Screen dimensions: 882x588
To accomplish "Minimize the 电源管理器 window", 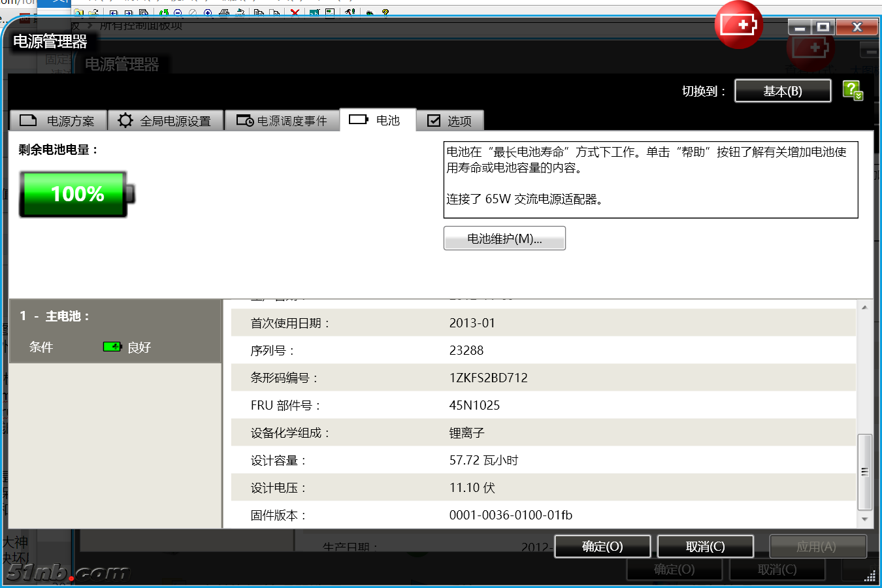I will coord(799,27).
